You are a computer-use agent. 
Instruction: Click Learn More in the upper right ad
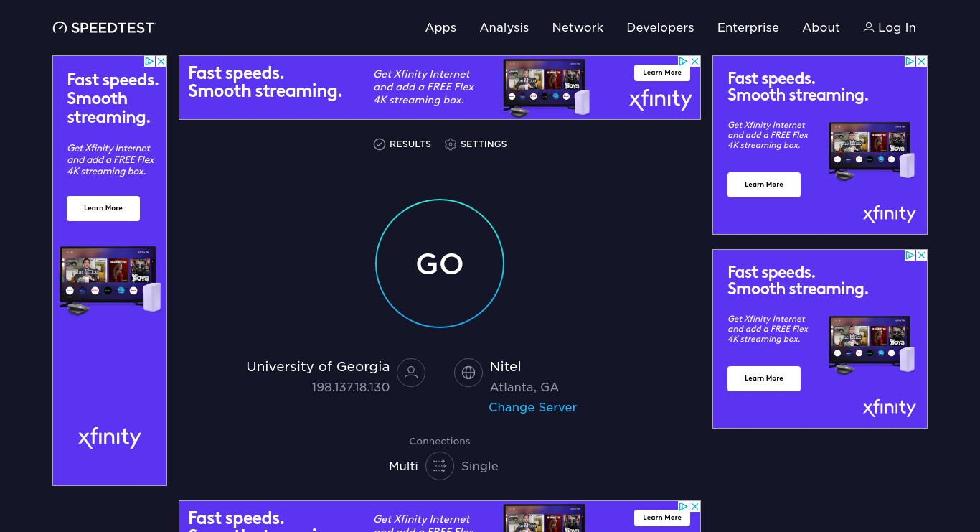point(764,185)
